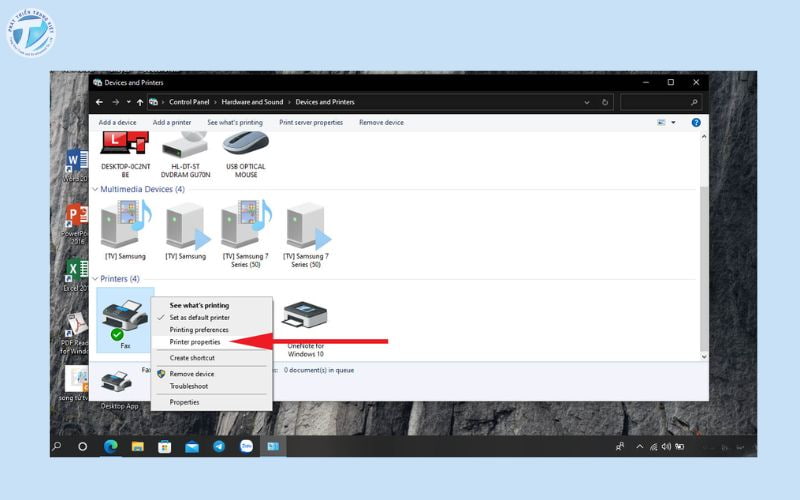Click the USB Optical Mouse device icon

[245, 147]
